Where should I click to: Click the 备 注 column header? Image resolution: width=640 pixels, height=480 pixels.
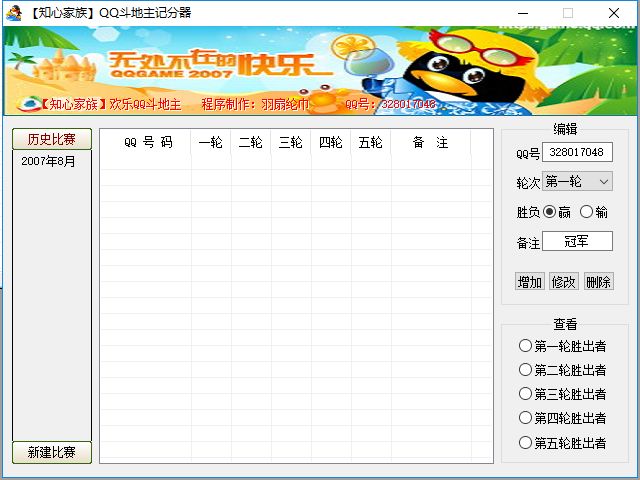coord(431,142)
